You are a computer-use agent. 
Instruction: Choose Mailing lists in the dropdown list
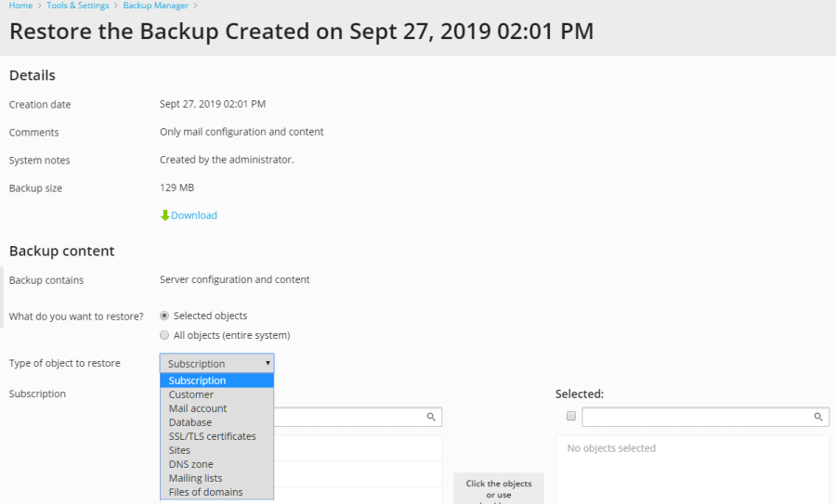pos(217,478)
